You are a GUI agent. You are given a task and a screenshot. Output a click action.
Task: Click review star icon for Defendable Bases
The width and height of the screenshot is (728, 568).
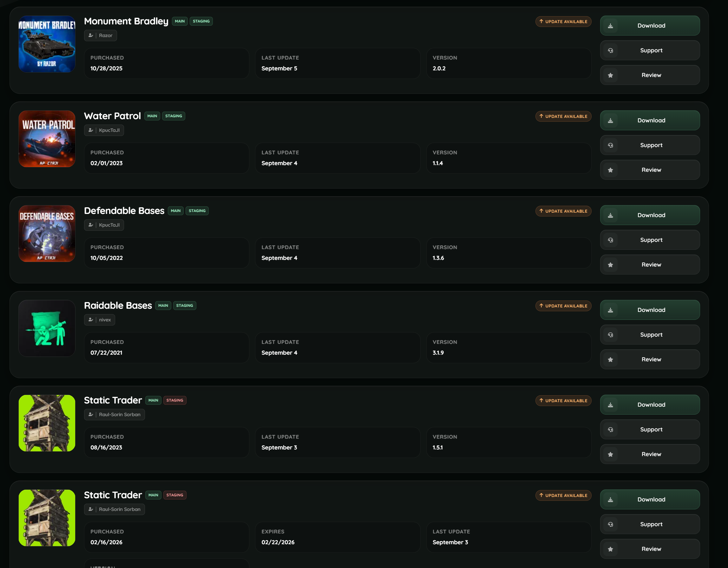pos(610,265)
